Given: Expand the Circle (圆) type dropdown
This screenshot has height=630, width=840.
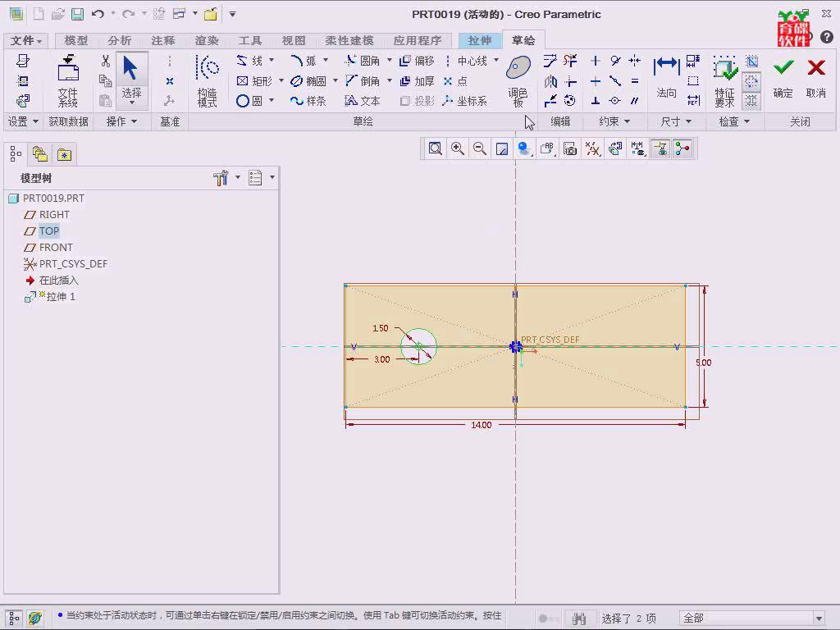Looking at the screenshot, I should tap(272, 101).
